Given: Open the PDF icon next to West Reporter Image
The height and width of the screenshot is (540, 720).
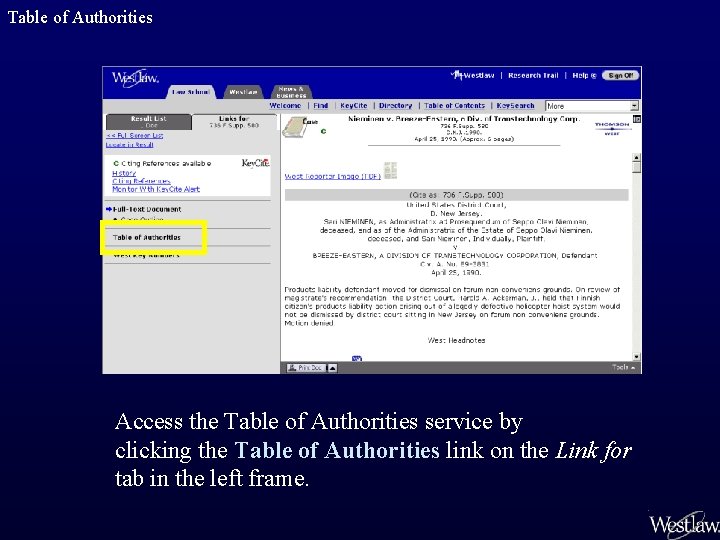Looking at the screenshot, I should 390,170.
